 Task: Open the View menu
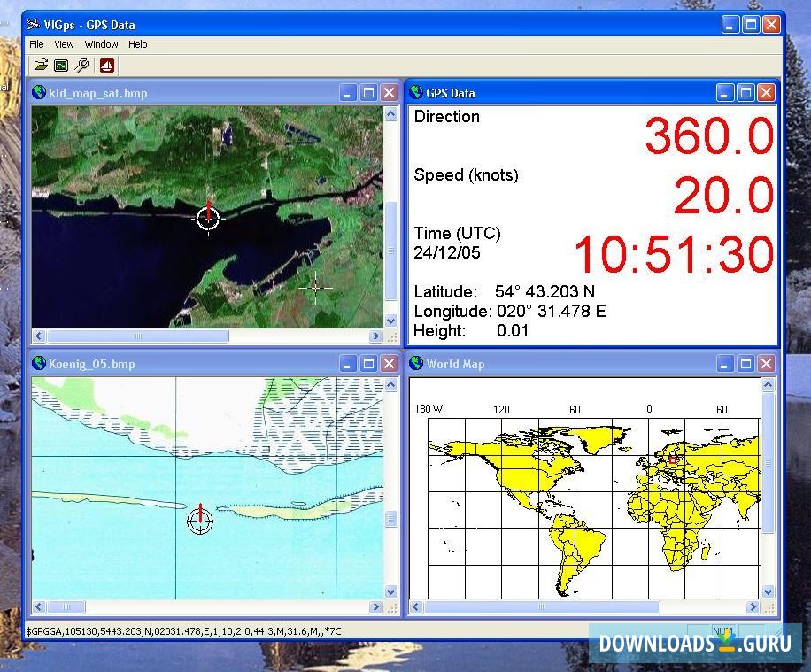(x=64, y=44)
